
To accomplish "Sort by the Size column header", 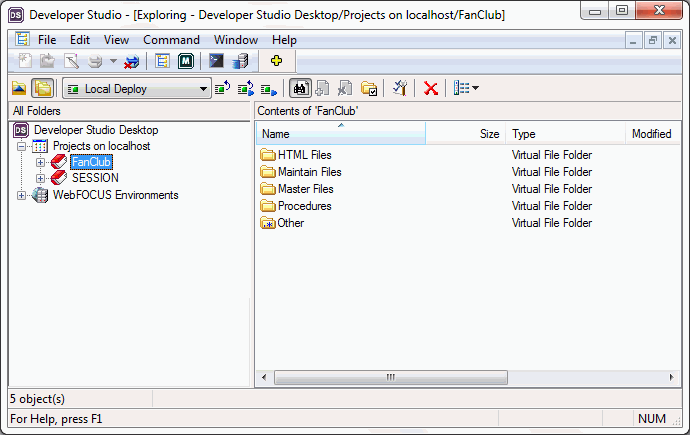I will 466,134.
